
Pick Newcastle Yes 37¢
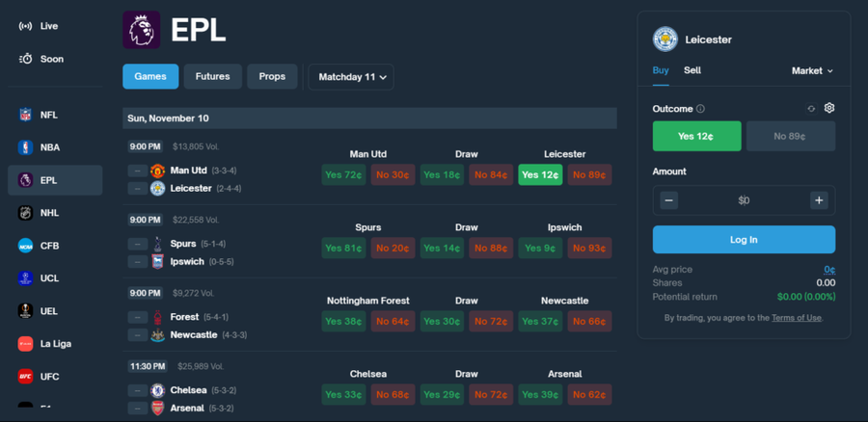tap(540, 322)
